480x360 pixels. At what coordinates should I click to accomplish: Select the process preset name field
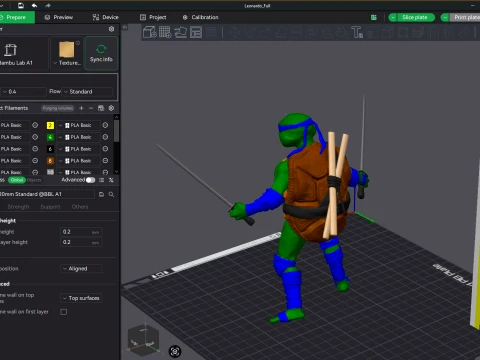point(47,194)
